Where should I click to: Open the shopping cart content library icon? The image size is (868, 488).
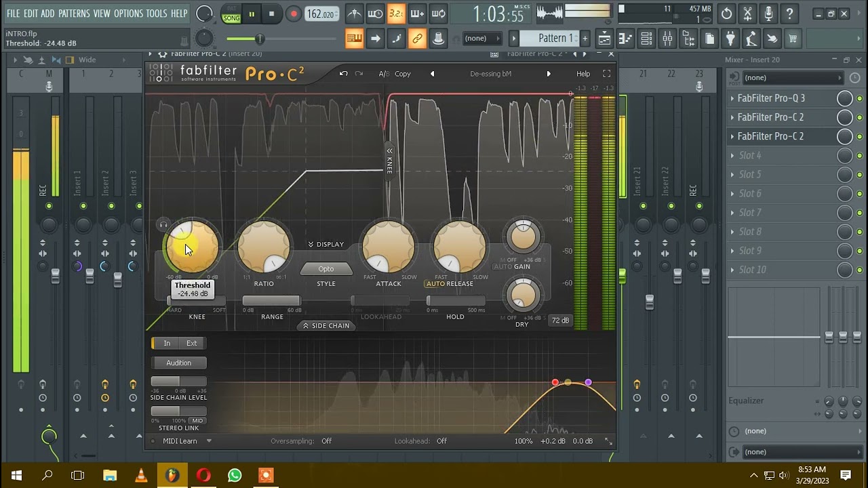click(792, 39)
